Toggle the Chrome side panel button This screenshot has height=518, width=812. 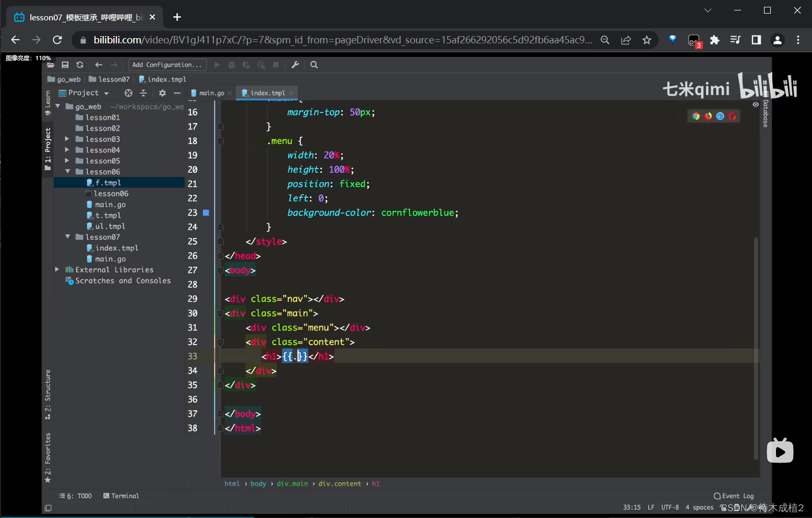(756, 40)
